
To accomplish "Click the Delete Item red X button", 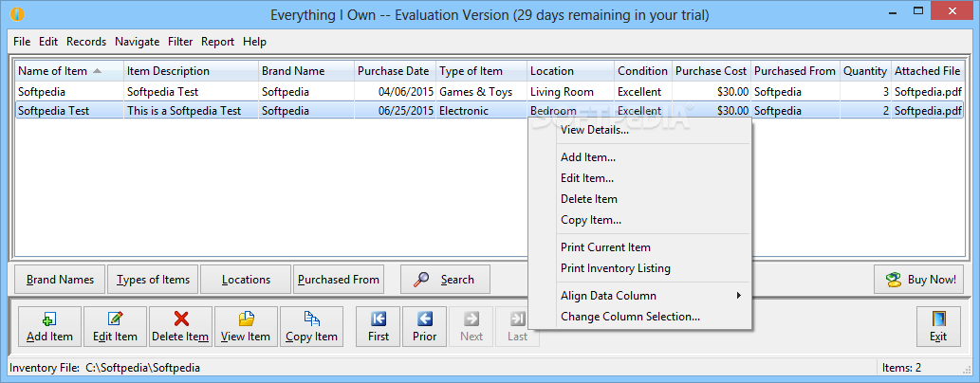I will 180,326.
